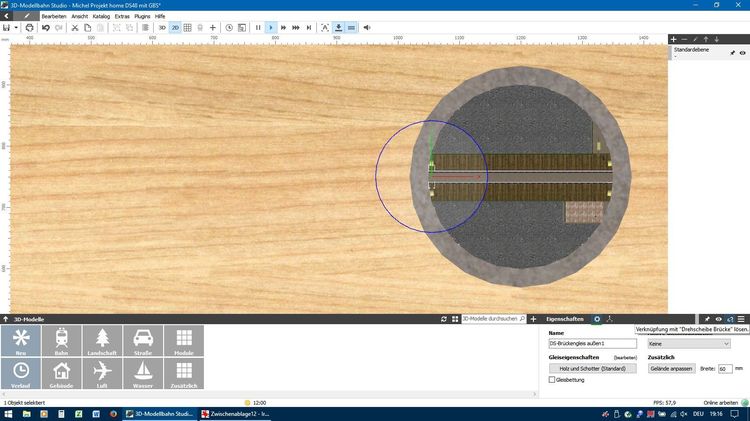The image size is (750, 421).
Task: Toggle the Standardebene layer pin lock
Action: pos(732,53)
